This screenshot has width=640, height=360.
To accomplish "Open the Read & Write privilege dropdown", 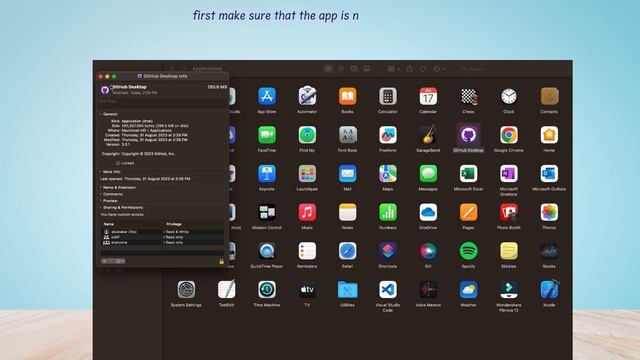I will point(176,231).
